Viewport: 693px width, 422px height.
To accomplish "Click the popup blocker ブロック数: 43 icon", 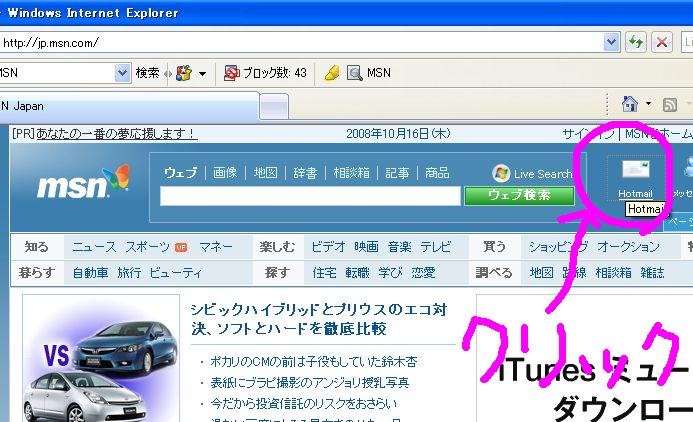I will coord(231,73).
